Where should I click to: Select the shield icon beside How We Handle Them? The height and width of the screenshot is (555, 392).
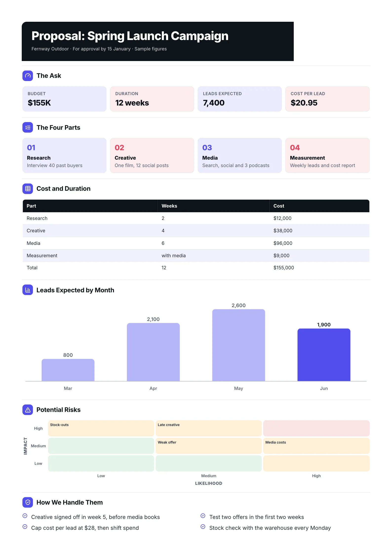pos(28,502)
